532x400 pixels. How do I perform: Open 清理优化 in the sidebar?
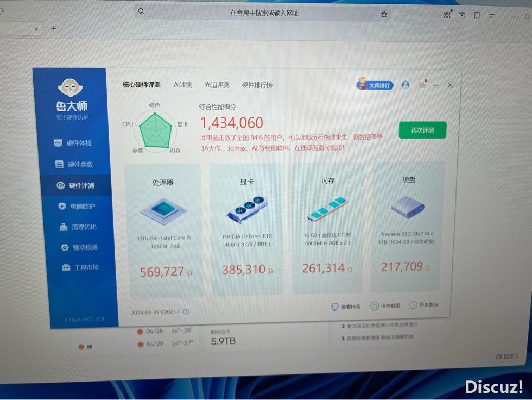(x=78, y=227)
